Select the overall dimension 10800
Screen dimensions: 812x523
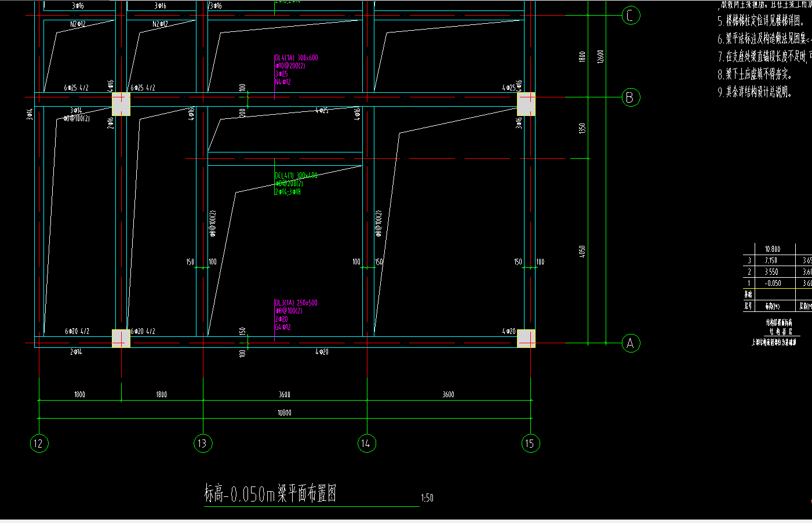(285, 413)
